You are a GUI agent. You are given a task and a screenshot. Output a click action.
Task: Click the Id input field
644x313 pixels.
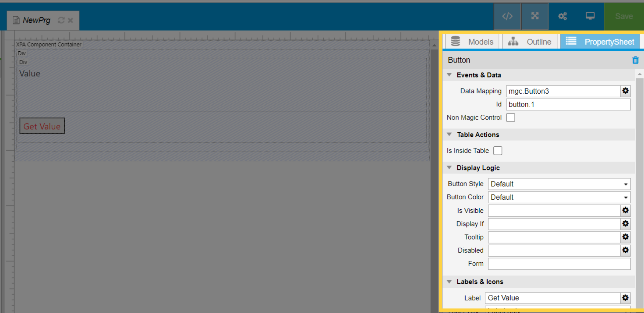pos(568,105)
